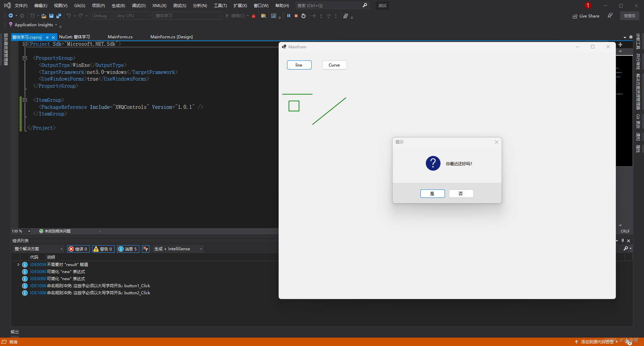644x346 pixels.
Task: Click the Curve button in MainForm window
Action: click(x=334, y=65)
